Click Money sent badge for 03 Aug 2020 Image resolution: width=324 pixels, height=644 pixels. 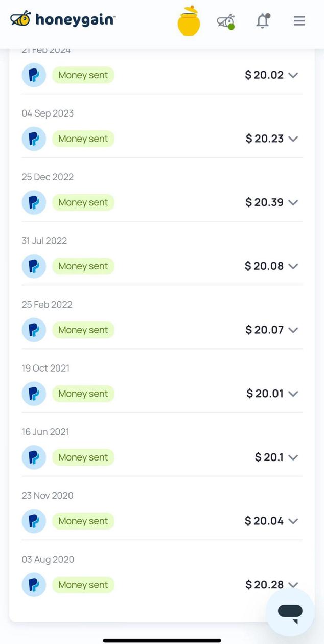click(83, 585)
